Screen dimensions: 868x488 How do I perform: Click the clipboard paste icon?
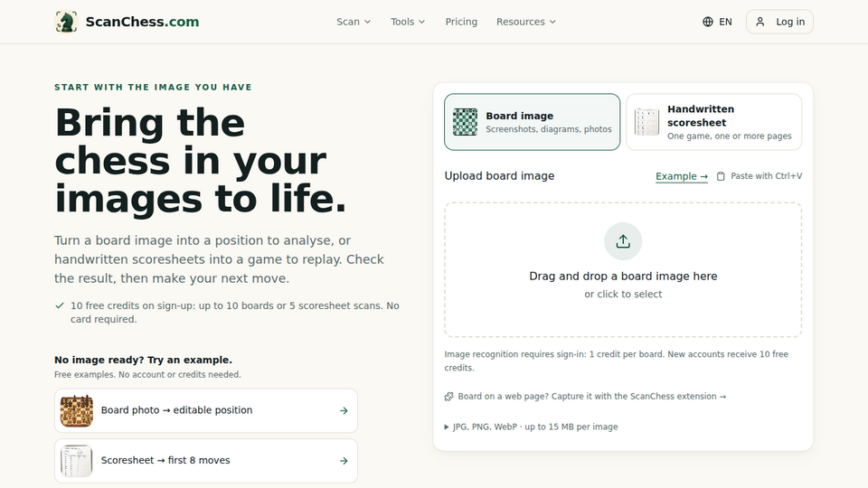(721, 176)
